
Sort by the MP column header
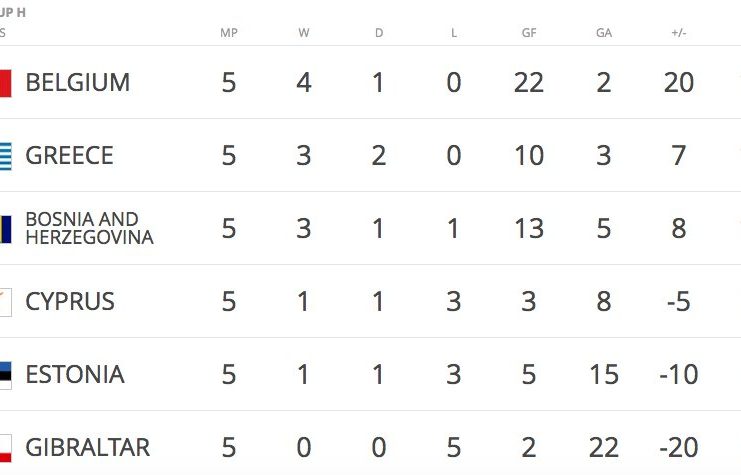(229, 33)
